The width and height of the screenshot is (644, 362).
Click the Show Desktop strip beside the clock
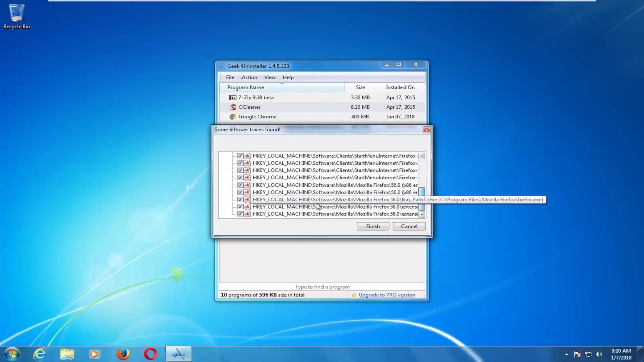pos(640,354)
